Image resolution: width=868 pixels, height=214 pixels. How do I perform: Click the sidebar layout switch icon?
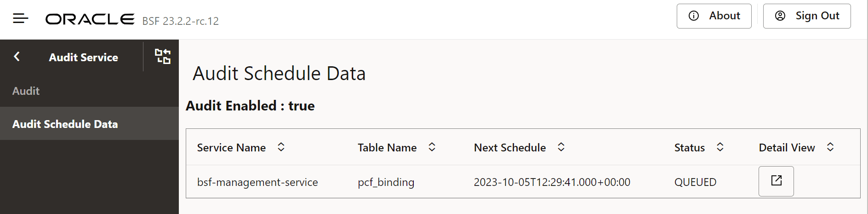pyautogui.click(x=163, y=56)
